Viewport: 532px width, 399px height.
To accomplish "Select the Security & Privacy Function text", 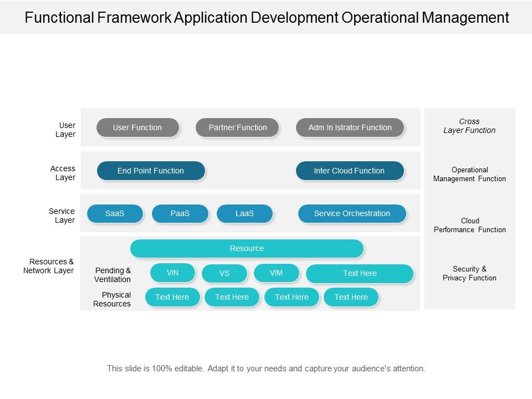I will point(469,273).
